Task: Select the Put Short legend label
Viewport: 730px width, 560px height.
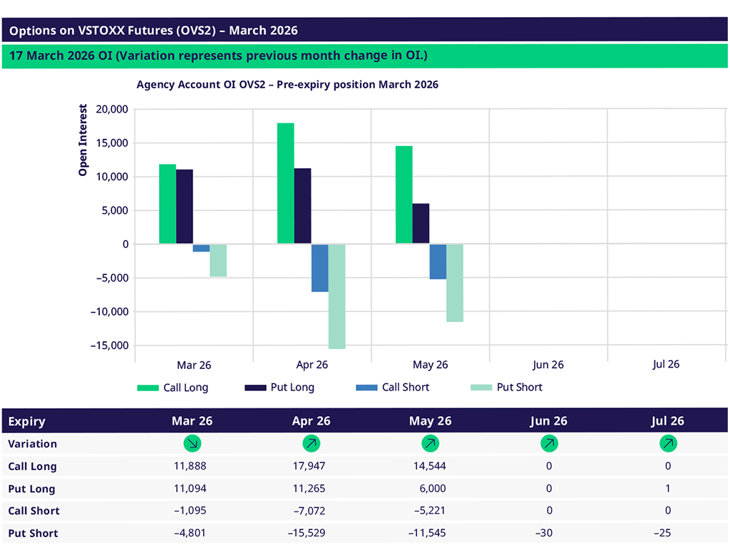Action: coord(519,388)
